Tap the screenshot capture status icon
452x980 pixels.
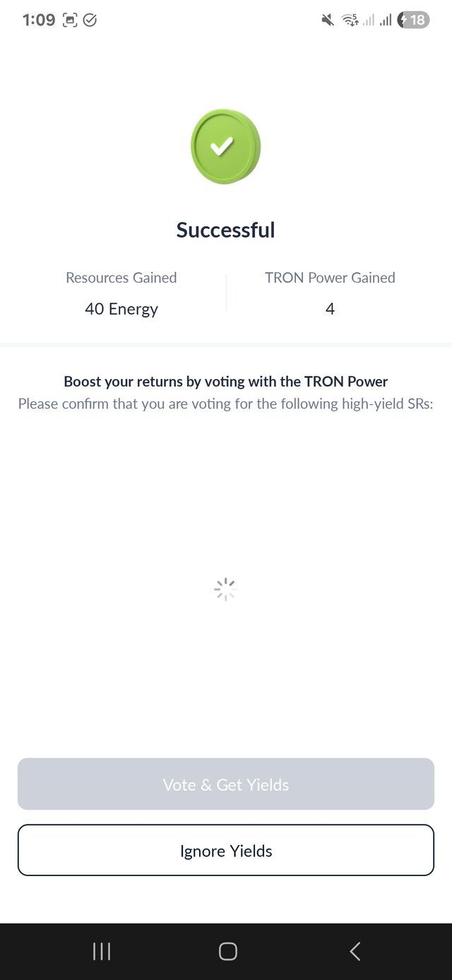(x=70, y=20)
